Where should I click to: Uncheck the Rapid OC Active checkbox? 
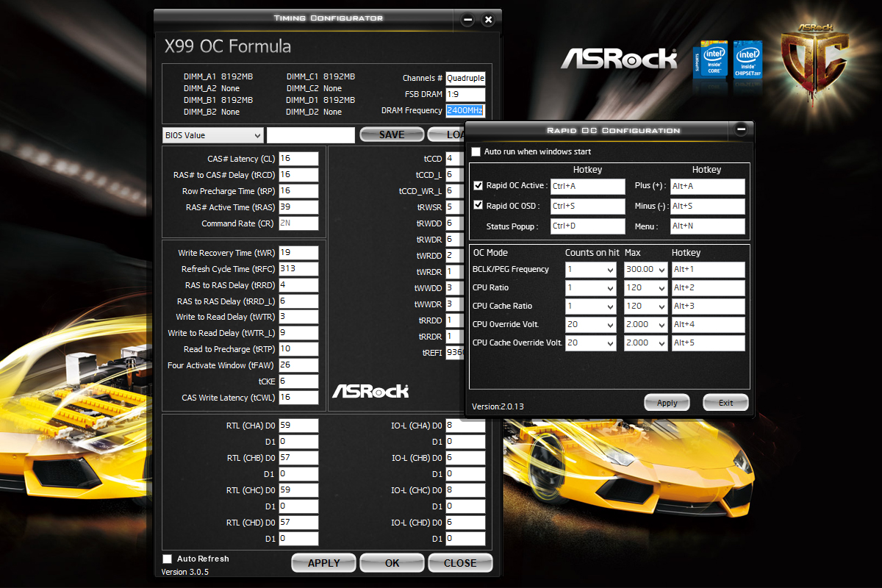click(x=478, y=186)
